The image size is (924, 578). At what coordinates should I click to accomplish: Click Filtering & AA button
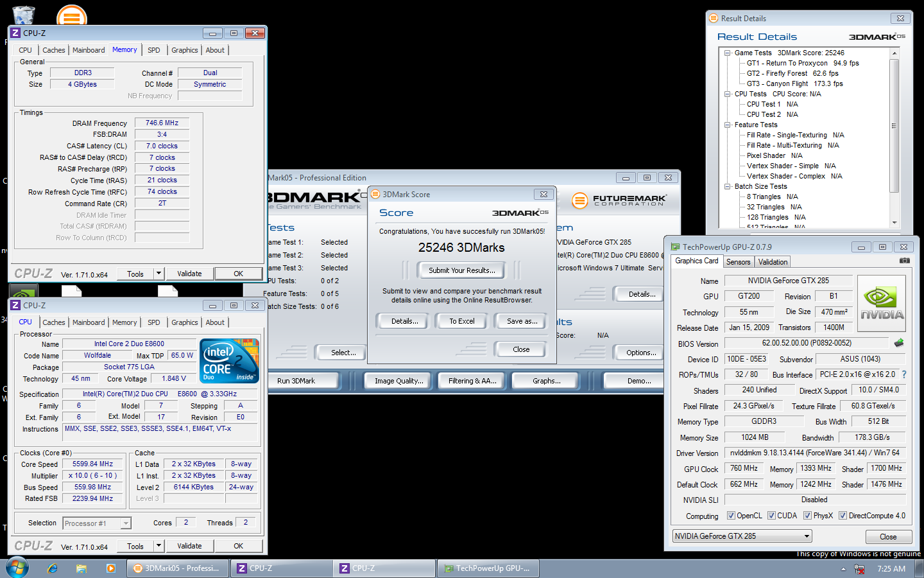[x=472, y=381]
